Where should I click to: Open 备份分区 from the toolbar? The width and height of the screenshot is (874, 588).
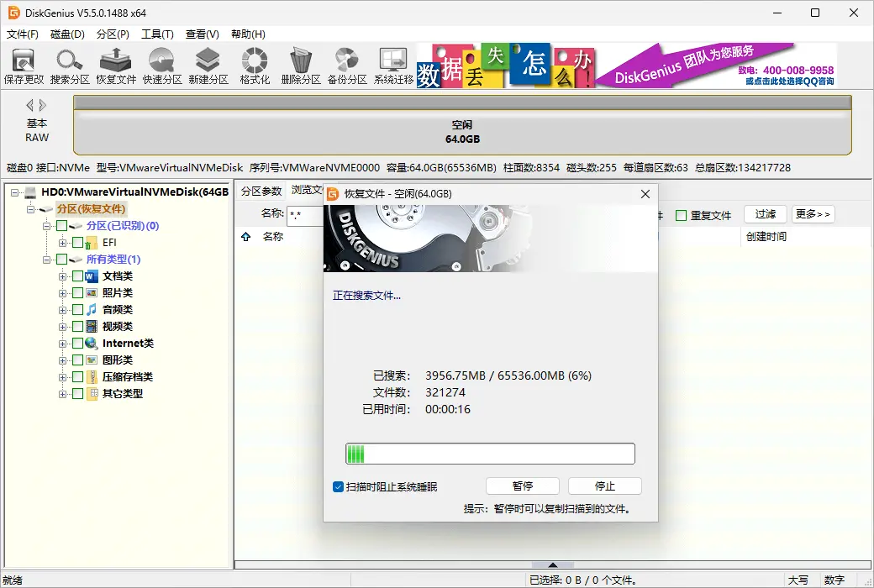(347, 66)
